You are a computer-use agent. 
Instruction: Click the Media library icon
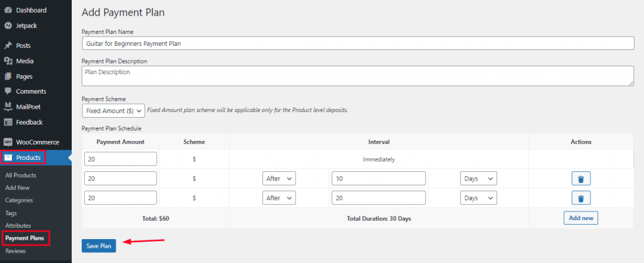coord(8,61)
